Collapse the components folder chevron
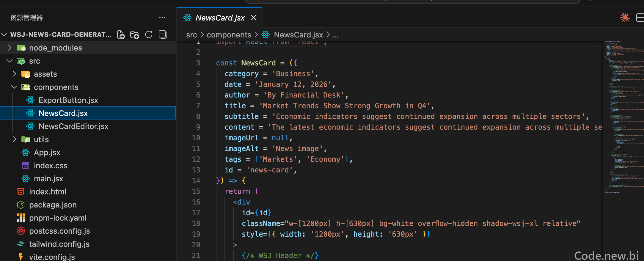The image size is (644, 261). pos(14,87)
